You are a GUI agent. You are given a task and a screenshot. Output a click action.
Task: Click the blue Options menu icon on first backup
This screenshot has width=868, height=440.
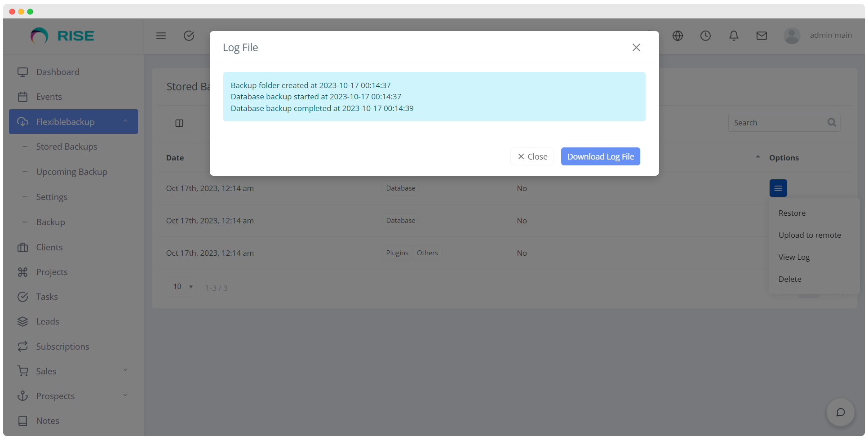pos(778,188)
